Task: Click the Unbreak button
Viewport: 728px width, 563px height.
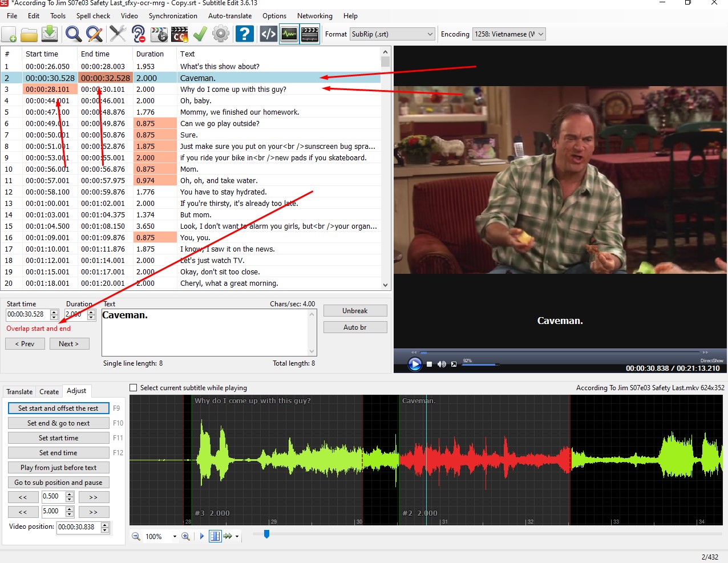Action: coord(355,310)
